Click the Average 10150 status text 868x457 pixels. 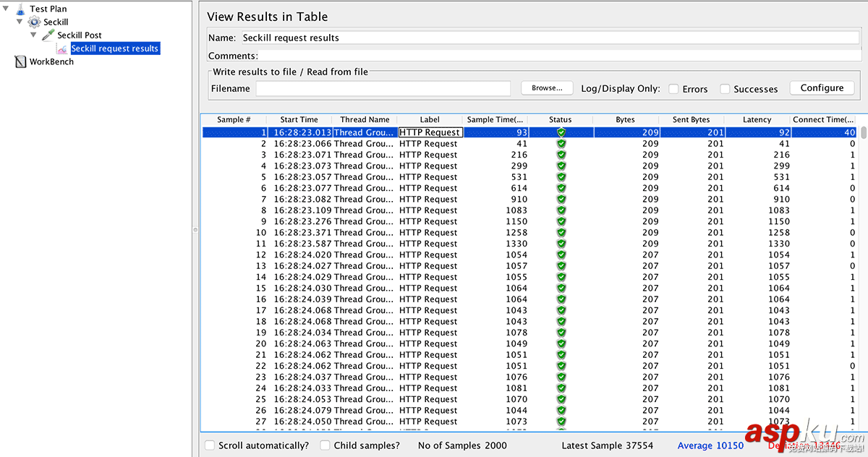(x=710, y=445)
